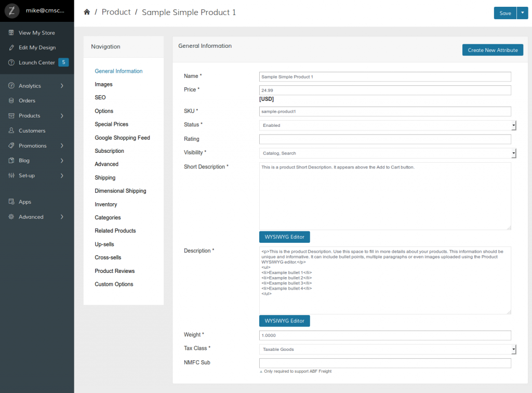Click into the SKU input field
532x393 pixels.
click(384, 111)
